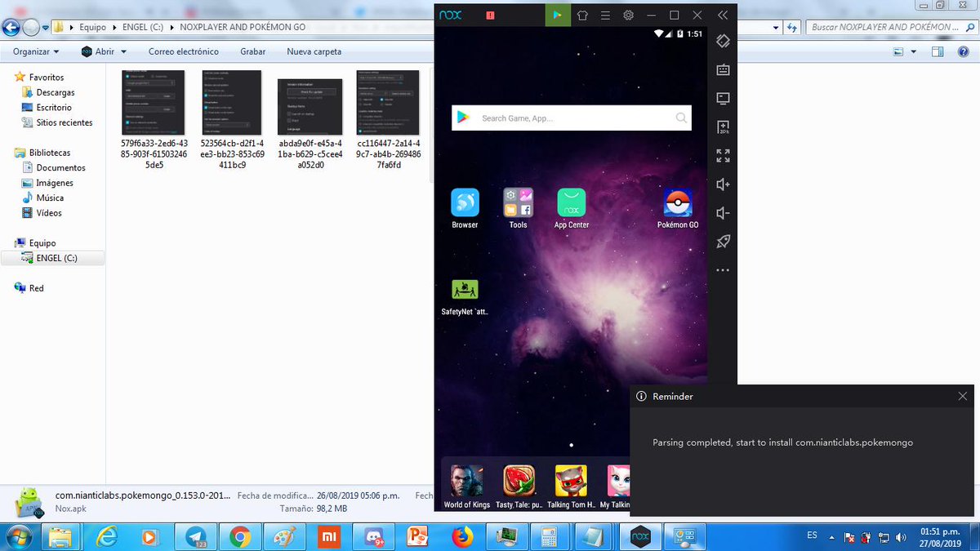980x551 pixels.
Task: Click the magnifier in Nox search bar
Action: tap(681, 118)
